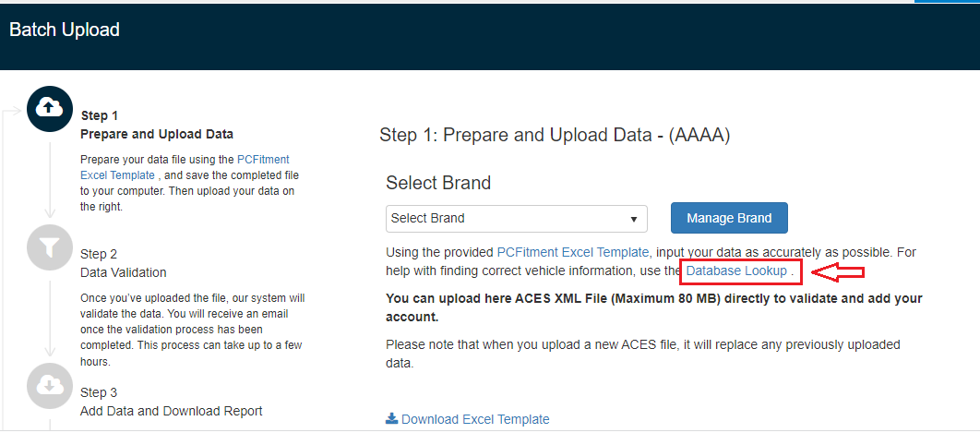Click the bold ACES XML File upload notice
Viewport: 980px width, 433px height.
click(x=653, y=307)
